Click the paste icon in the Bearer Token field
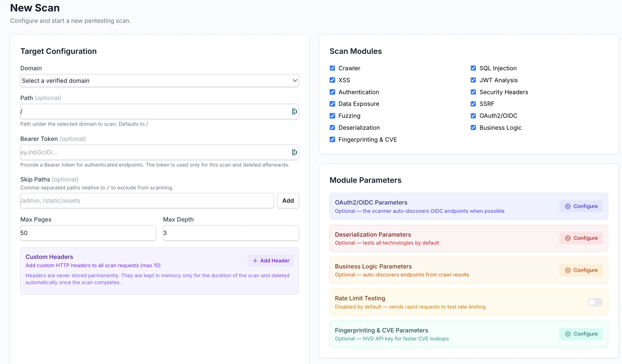This screenshot has width=622, height=364. [294, 152]
